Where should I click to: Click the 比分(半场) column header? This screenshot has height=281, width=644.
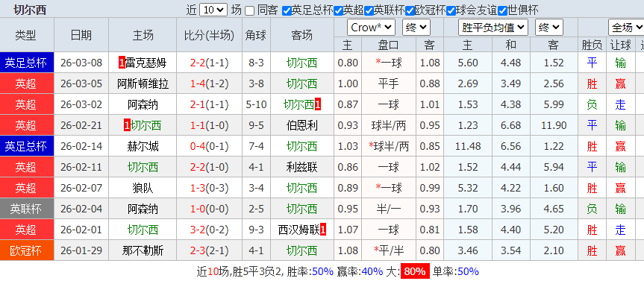click(x=209, y=35)
